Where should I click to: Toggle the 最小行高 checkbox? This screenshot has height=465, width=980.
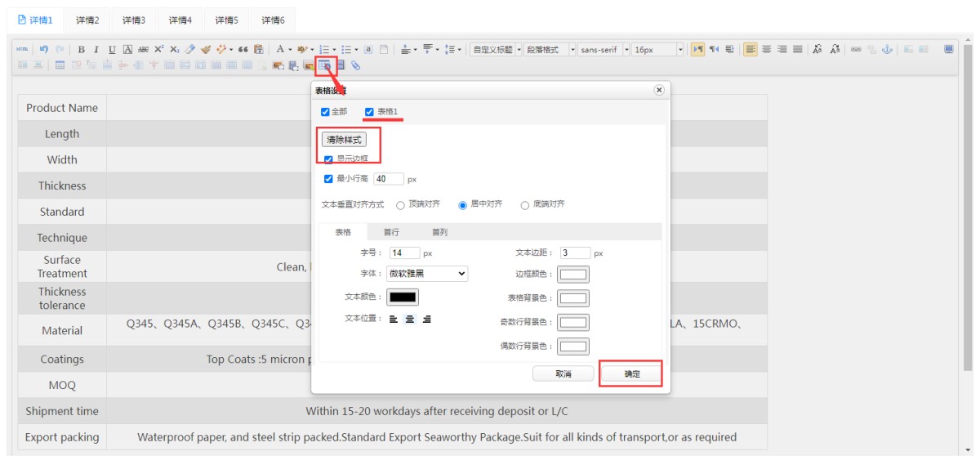pos(328,178)
